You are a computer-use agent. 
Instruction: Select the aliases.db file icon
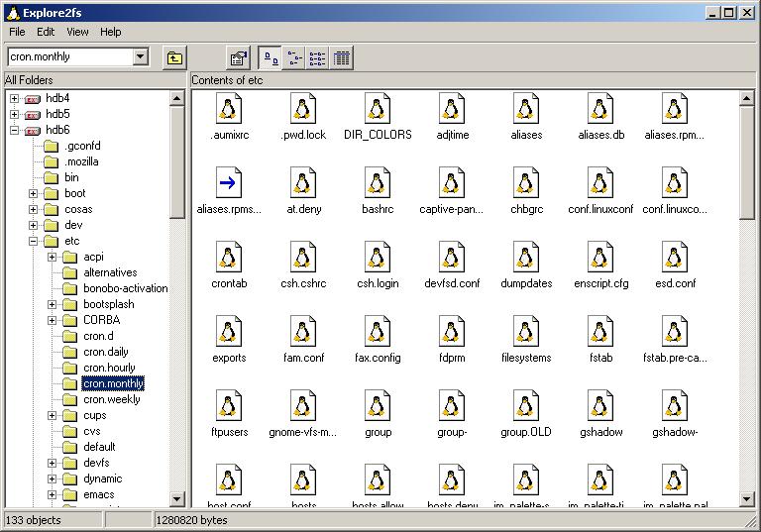click(599, 108)
